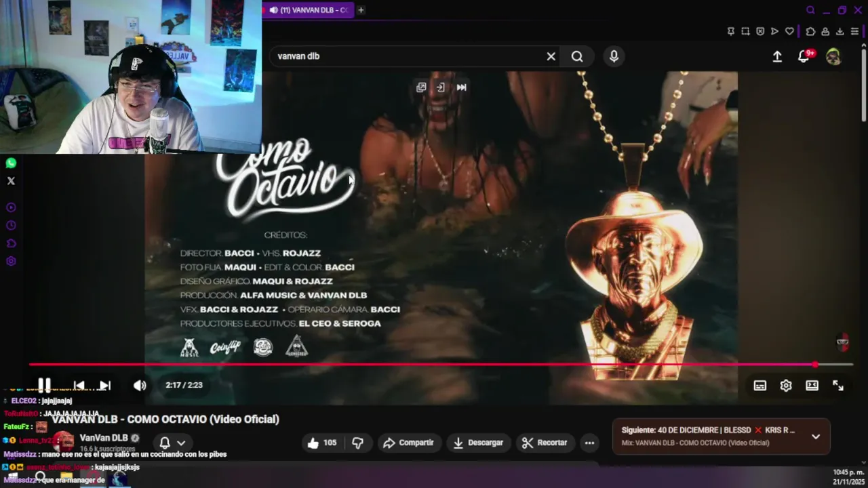Click the Descargar download button
868x488 pixels.
(x=478, y=443)
